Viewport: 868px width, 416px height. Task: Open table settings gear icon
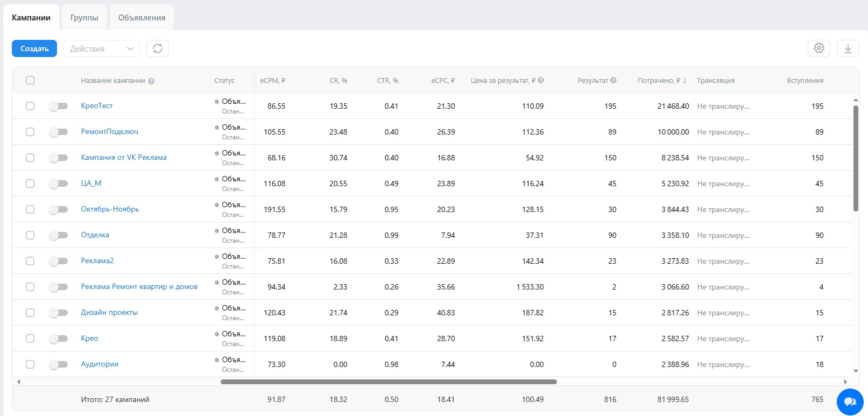point(819,48)
